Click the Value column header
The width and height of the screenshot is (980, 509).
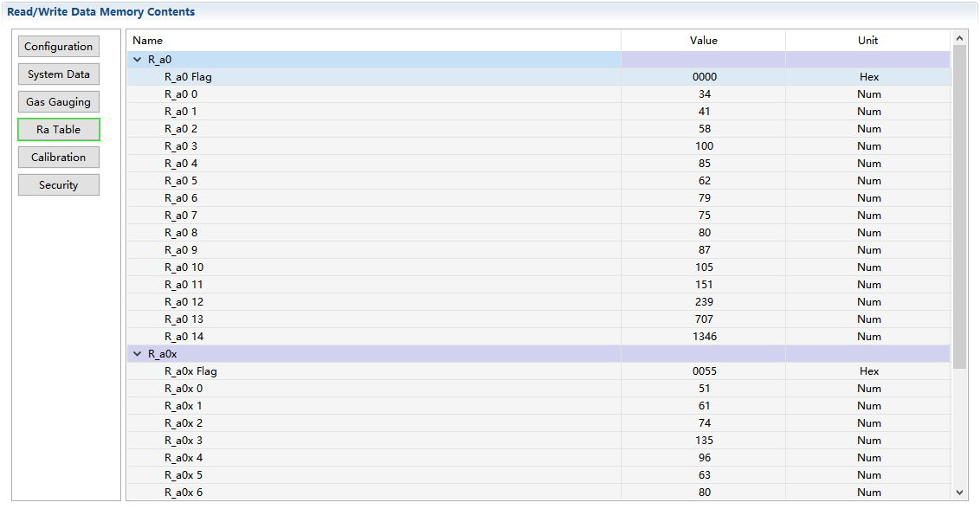703,40
